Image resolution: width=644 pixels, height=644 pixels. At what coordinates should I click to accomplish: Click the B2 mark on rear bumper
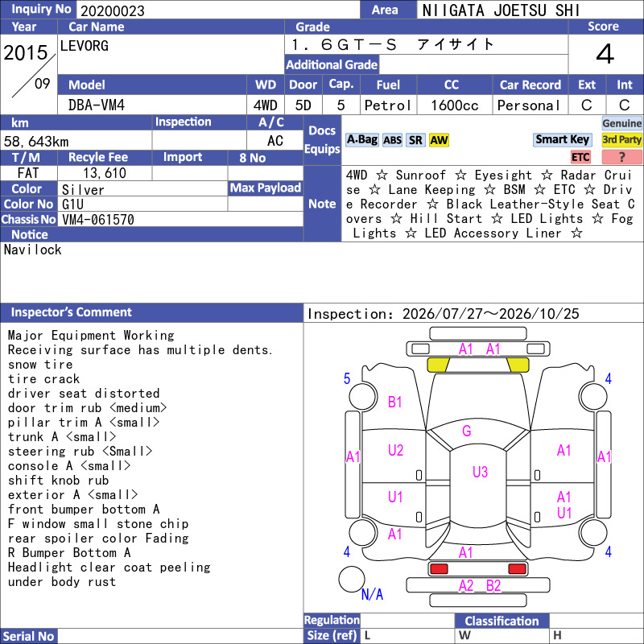(493, 586)
